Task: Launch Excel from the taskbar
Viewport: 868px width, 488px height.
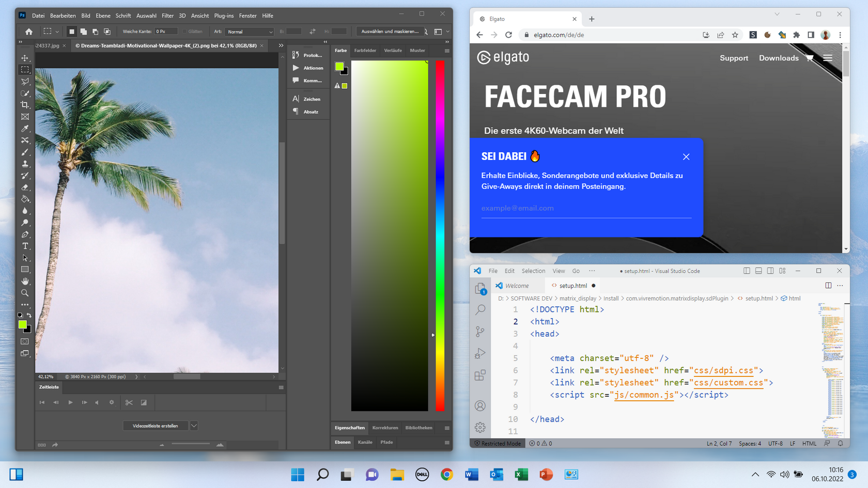Action: pyautogui.click(x=521, y=475)
